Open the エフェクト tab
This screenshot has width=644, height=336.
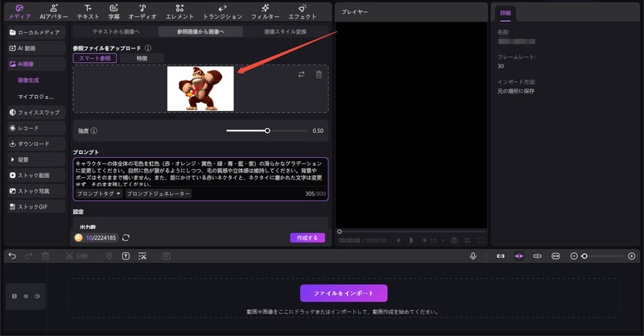click(303, 12)
